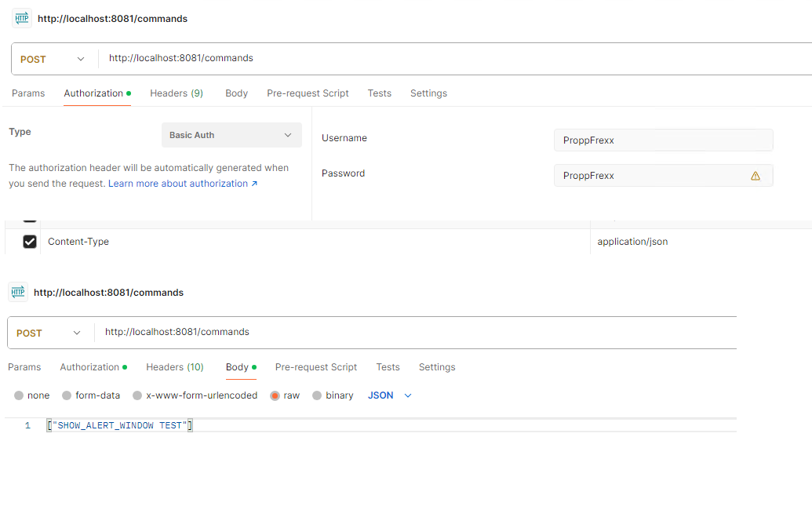
Task: Choose x-www-form-urlencoded body type
Action: (x=137, y=395)
